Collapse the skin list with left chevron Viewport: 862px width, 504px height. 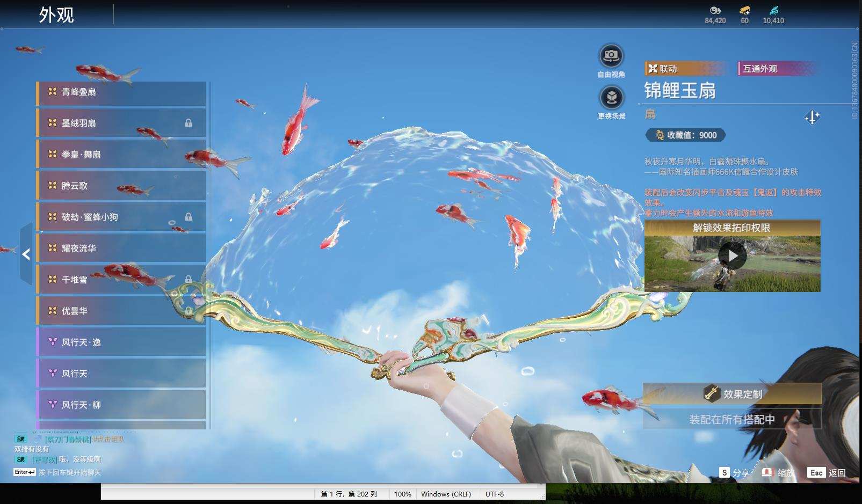pyautogui.click(x=26, y=254)
